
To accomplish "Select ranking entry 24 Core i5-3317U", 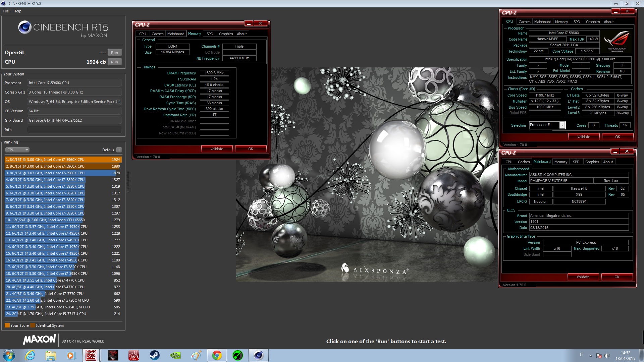I will (63, 314).
